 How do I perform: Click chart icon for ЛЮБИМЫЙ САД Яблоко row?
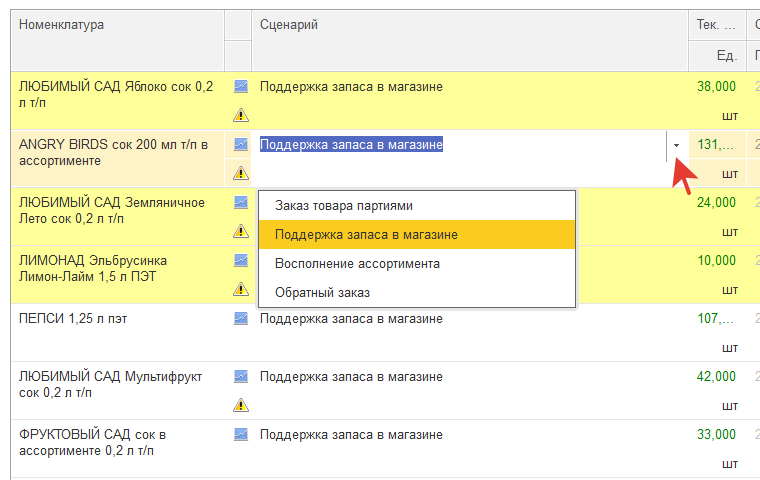(x=240, y=87)
